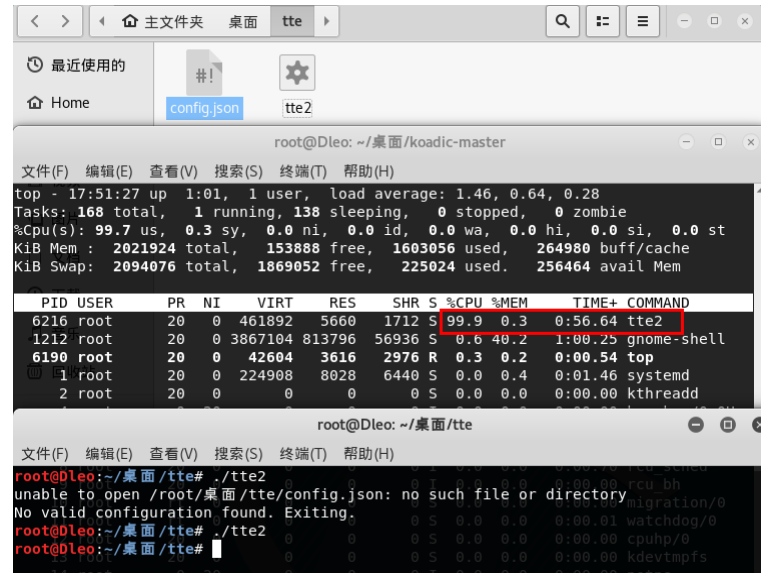
Task: Open 帮助(H) menu in the tte terminal
Action: (x=368, y=453)
